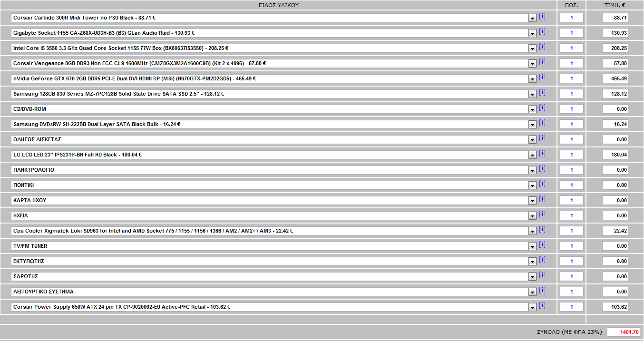Expand the ΠΛΗΚΤΡΟΛΟΓΙΟ dropdown
The height and width of the screenshot is (341, 644).
(x=532, y=170)
